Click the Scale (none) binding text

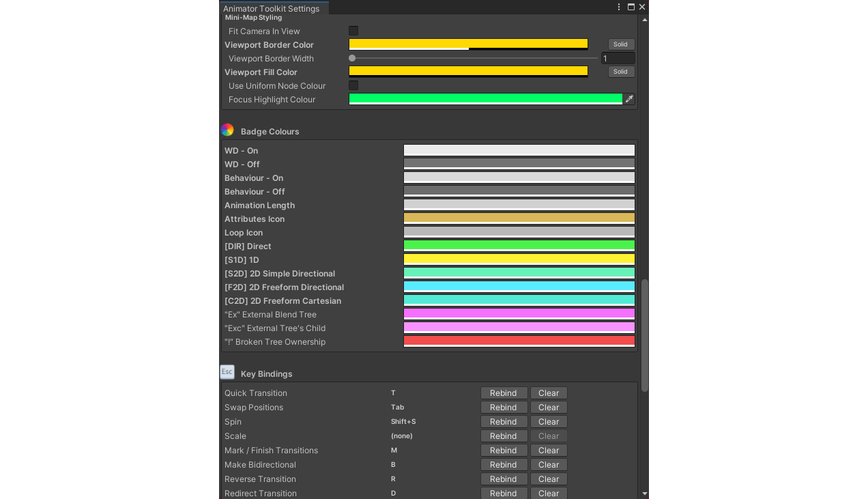click(402, 436)
